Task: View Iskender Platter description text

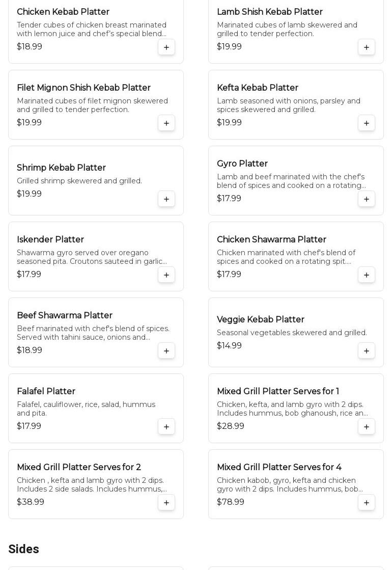Action: [92, 257]
